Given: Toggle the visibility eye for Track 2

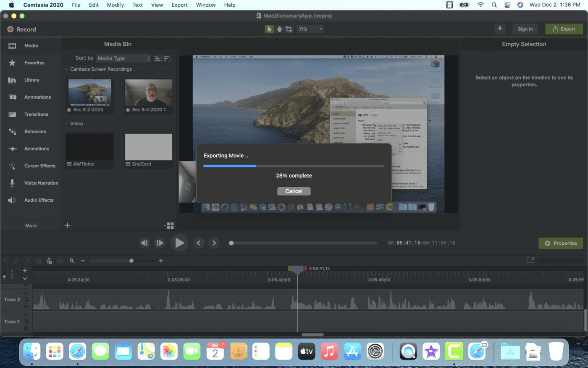Looking at the screenshot, I should pos(26,293).
